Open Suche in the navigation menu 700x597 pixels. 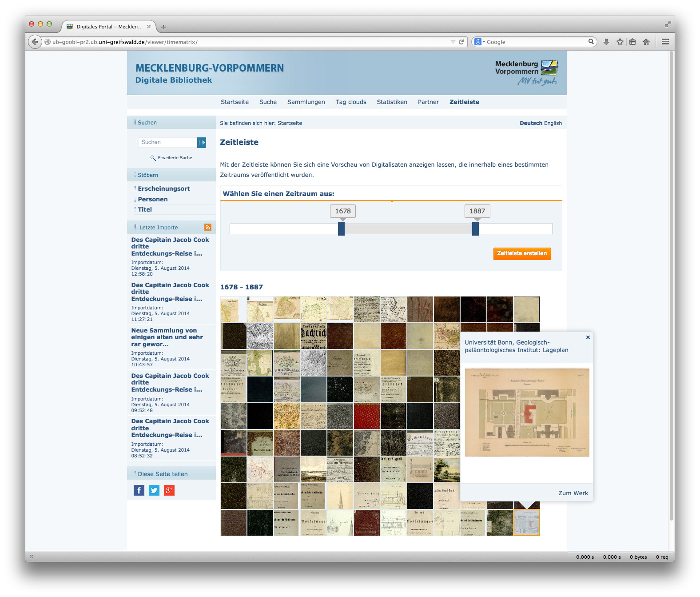(x=268, y=102)
